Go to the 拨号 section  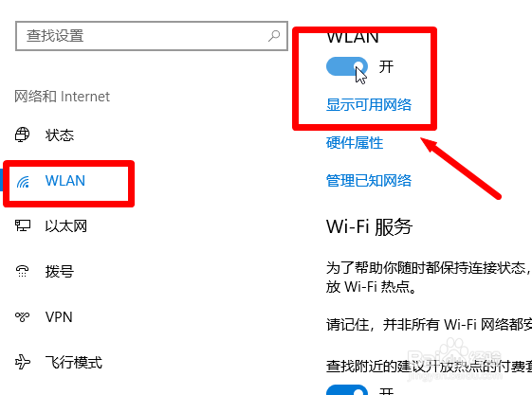pyautogui.click(x=60, y=271)
